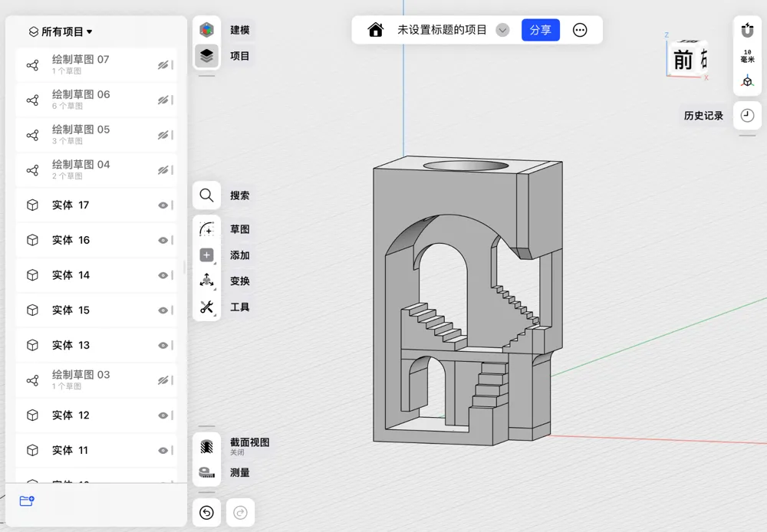Open the 建模 modeling mode icon
Screen dimensions: 767x532
pos(206,30)
